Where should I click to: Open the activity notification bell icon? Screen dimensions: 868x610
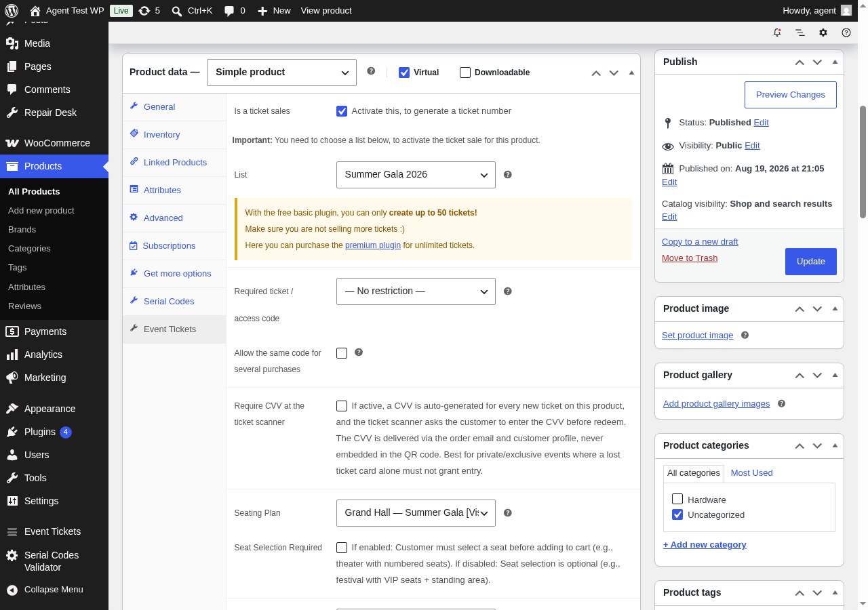click(777, 33)
